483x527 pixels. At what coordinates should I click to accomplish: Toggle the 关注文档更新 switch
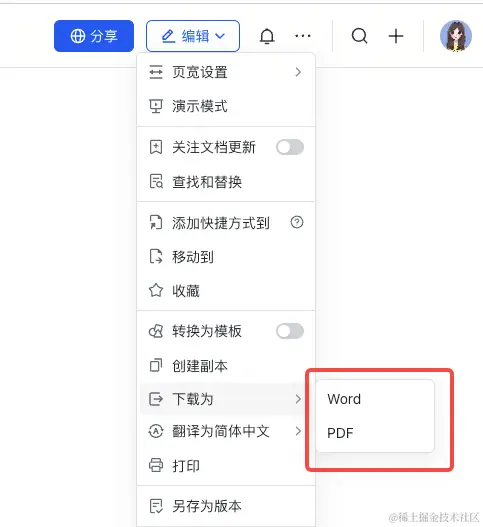point(290,147)
